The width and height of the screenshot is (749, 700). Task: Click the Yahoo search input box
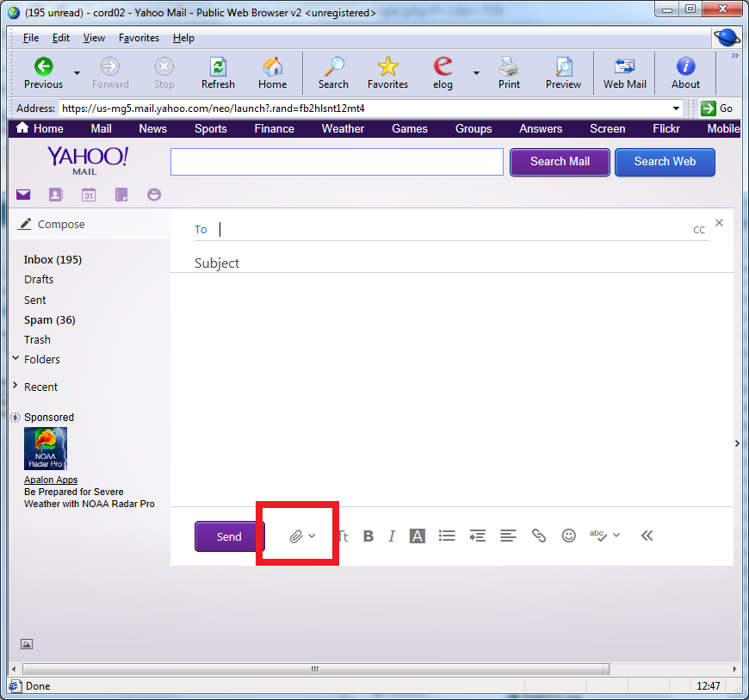[337, 162]
